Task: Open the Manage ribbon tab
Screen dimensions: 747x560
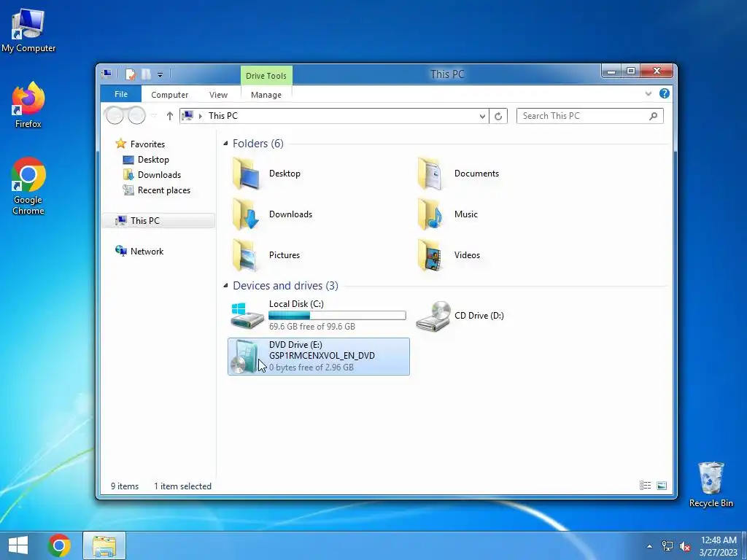Action: [x=266, y=95]
